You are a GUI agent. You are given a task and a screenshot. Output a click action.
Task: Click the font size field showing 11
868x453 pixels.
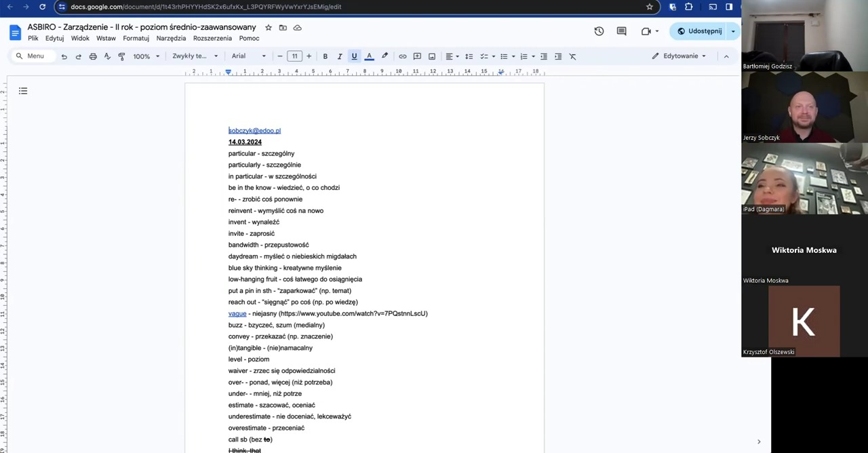tap(294, 56)
